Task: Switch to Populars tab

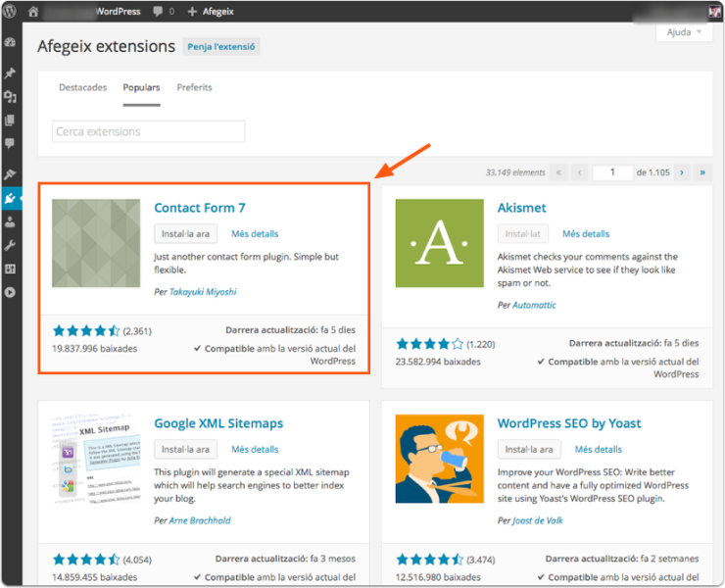Action: tap(141, 87)
